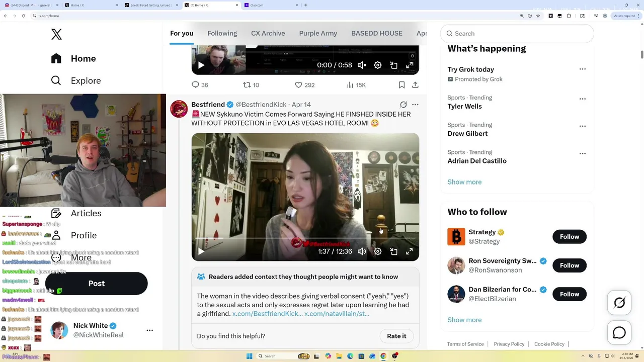Image resolution: width=644 pixels, height=362 pixels.
Task: Follow Ron Sovereignty Swanson
Action: point(570,265)
